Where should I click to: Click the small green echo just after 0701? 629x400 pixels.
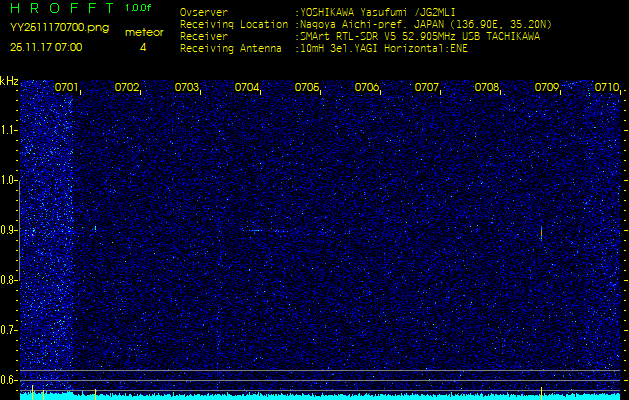(x=95, y=228)
